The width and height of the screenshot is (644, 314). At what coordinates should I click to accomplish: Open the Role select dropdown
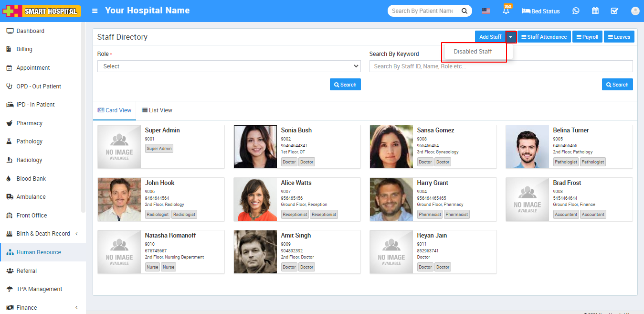pyautogui.click(x=229, y=66)
